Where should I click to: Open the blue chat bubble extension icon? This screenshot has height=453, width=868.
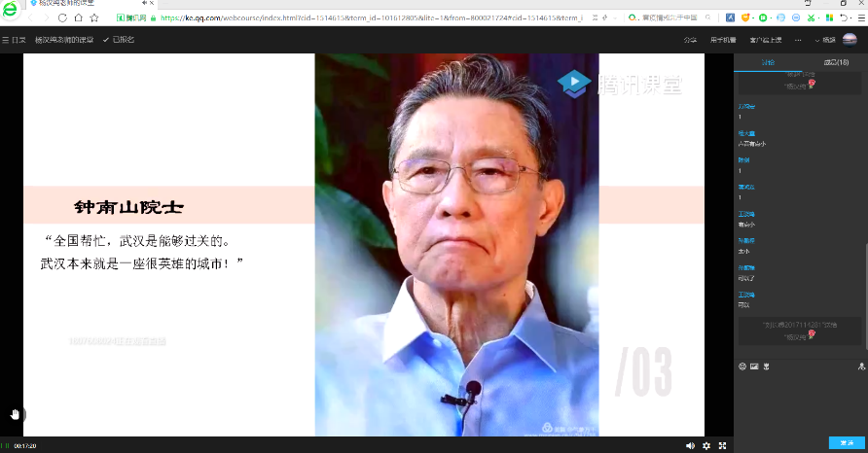coord(796,17)
